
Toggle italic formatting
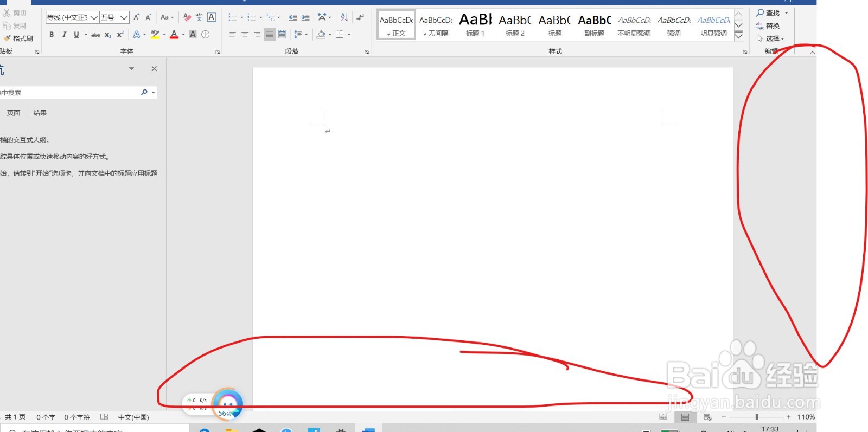[x=64, y=35]
